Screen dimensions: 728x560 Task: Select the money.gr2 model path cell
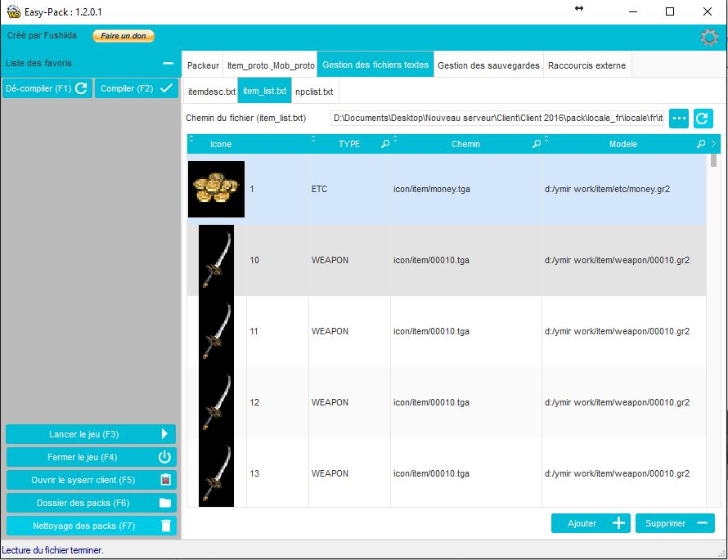tap(624, 190)
